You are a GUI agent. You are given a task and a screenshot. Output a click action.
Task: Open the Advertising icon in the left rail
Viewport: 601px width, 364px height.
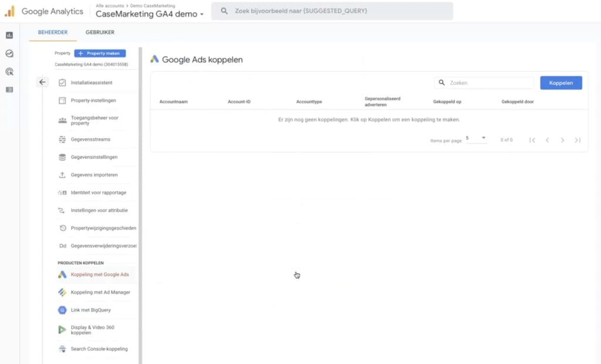tap(9, 72)
